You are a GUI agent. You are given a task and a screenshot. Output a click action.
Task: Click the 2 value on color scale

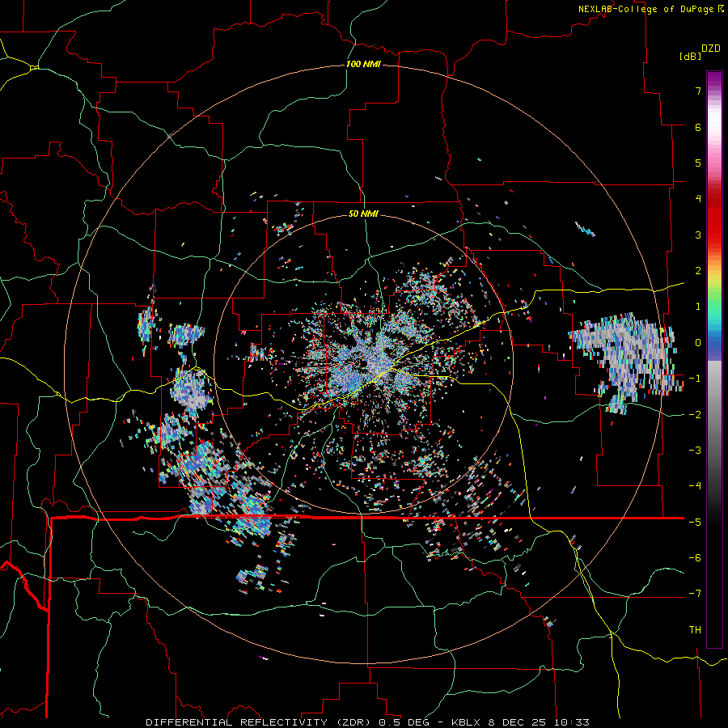click(698, 271)
